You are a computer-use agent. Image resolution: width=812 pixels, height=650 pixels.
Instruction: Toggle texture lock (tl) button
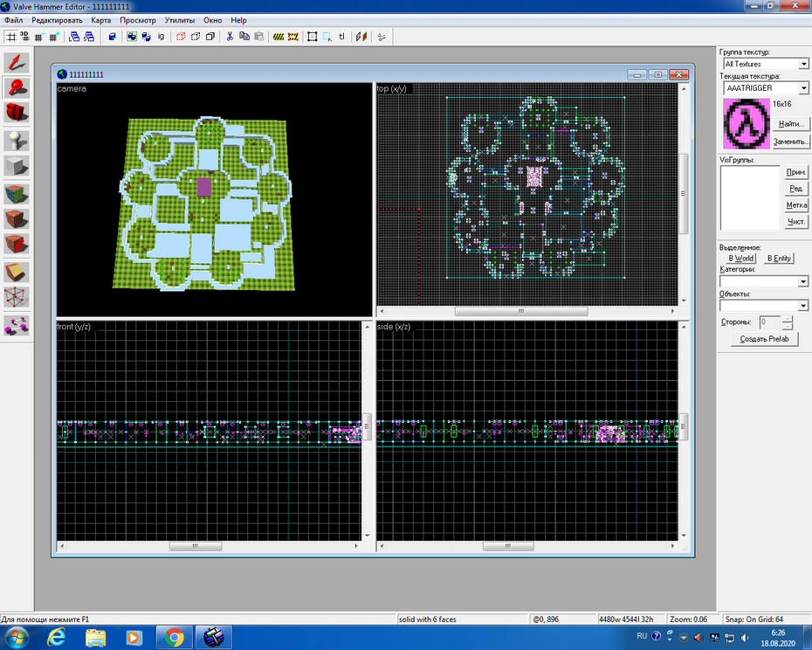(341, 37)
